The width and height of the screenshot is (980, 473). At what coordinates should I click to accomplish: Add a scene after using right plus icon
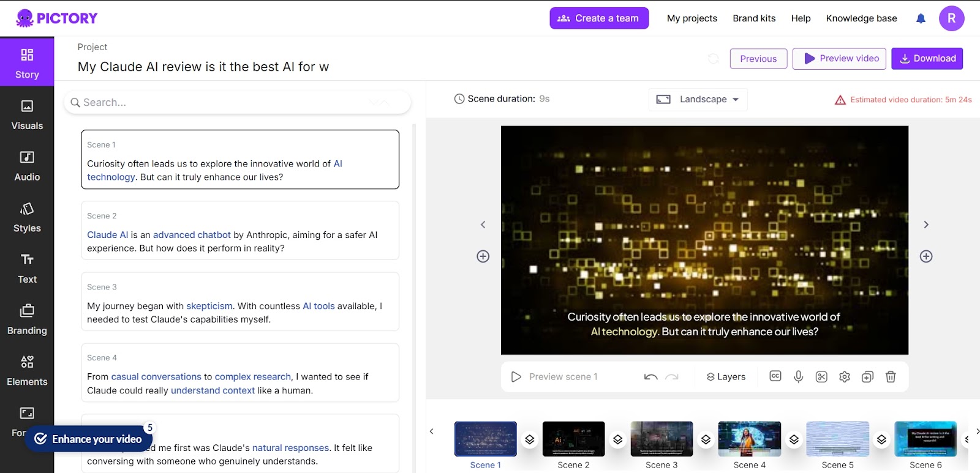coord(926,256)
